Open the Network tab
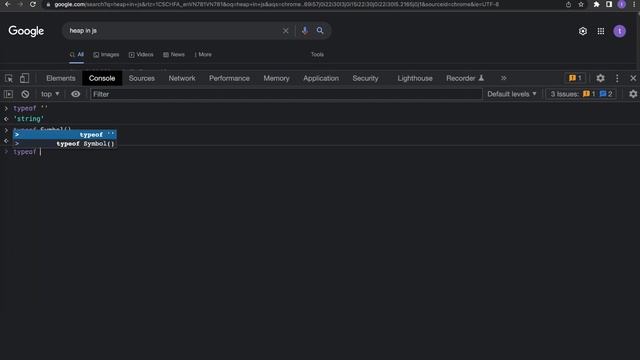Screen dimensions: 640x360 coord(182,78)
